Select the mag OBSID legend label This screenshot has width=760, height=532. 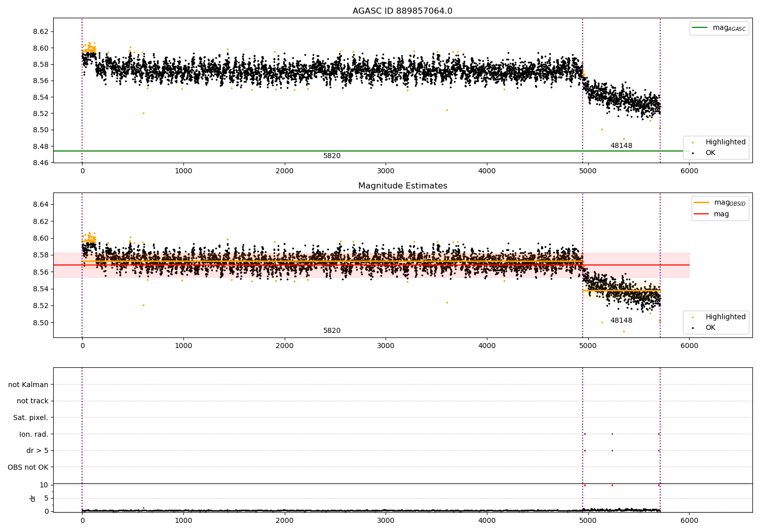[x=730, y=203]
